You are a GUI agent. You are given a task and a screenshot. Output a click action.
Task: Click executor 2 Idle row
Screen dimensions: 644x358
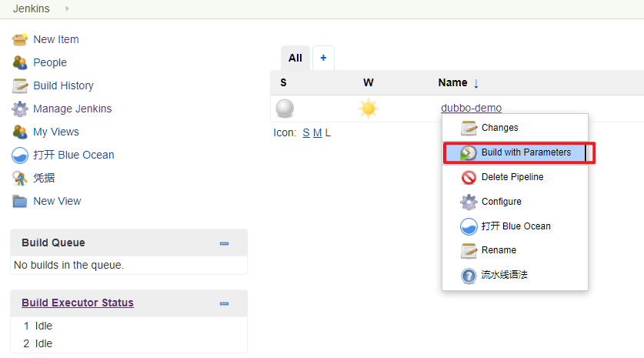point(129,343)
